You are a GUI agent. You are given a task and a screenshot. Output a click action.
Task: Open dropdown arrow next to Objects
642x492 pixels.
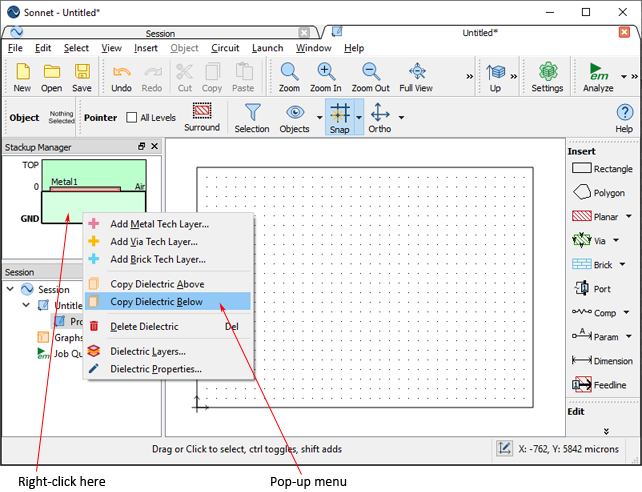click(x=319, y=118)
